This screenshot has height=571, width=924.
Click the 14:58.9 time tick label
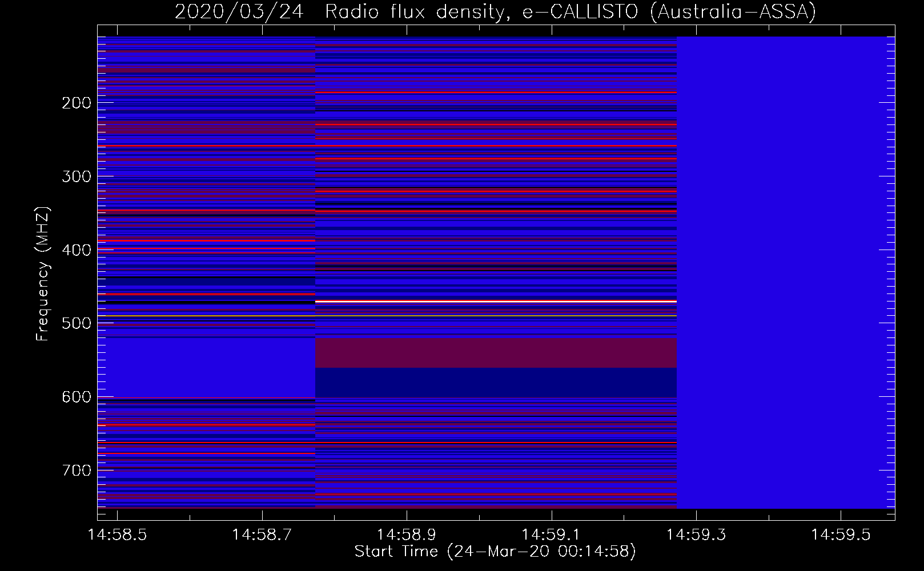pos(407,534)
